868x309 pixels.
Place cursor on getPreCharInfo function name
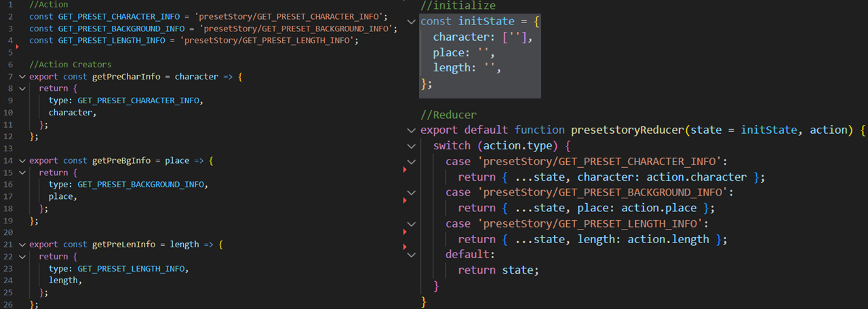tap(125, 77)
